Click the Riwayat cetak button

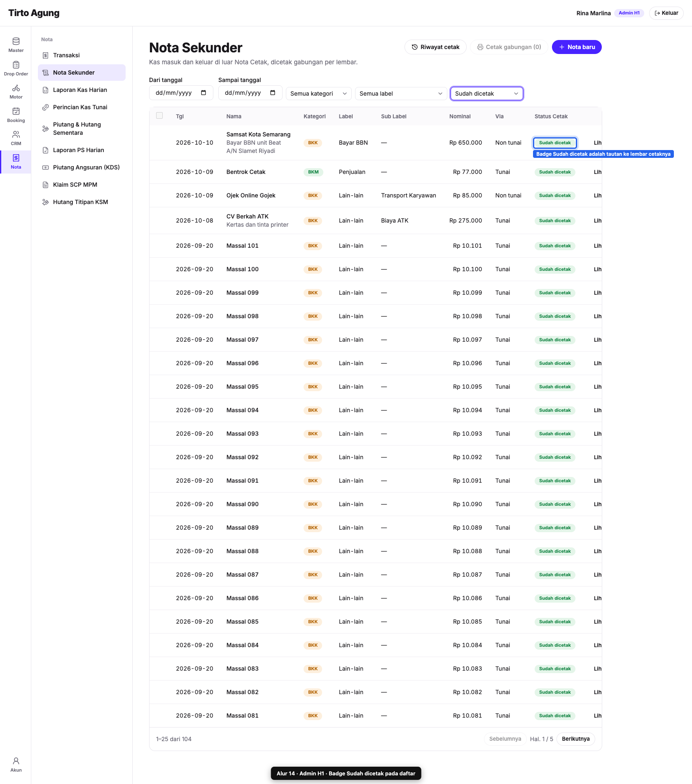coord(435,47)
